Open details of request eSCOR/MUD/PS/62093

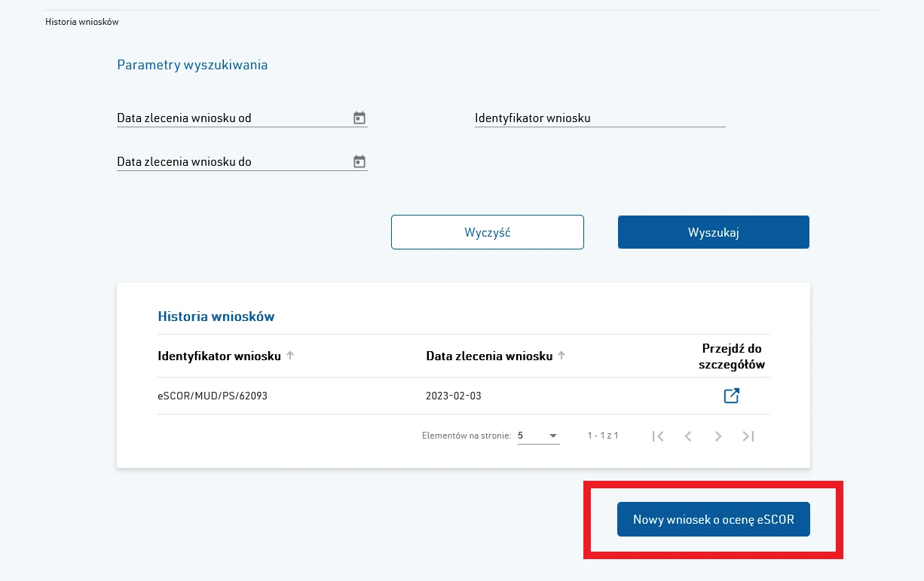tap(731, 396)
